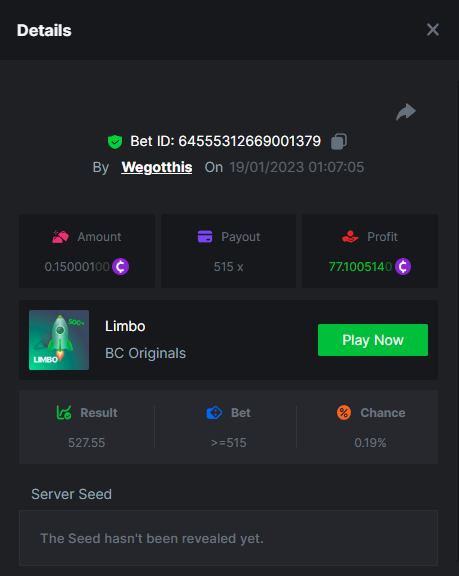Close the Details dialog
Image resolution: width=459 pixels, height=576 pixels.
[433, 30]
